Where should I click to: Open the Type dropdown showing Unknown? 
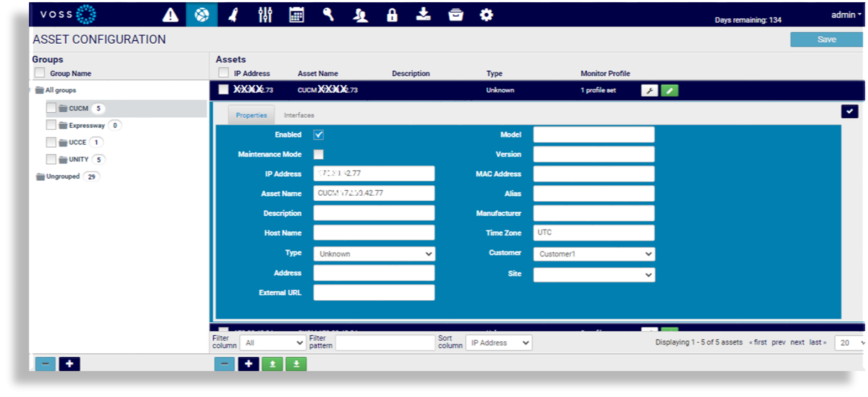pyautogui.click(x=374, y=254)
